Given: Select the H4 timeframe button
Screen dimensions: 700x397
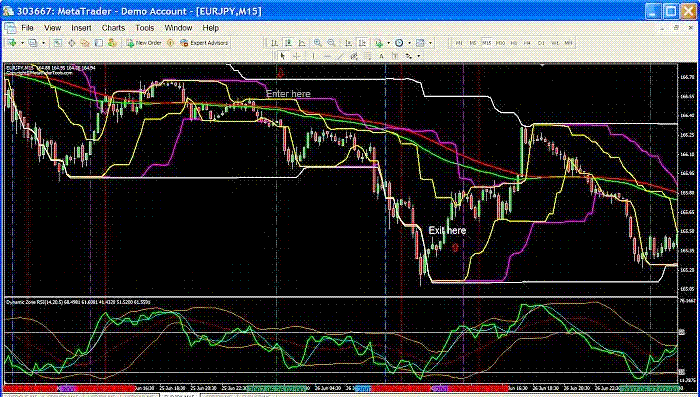Looking at the screenshot, I should 527,43.
